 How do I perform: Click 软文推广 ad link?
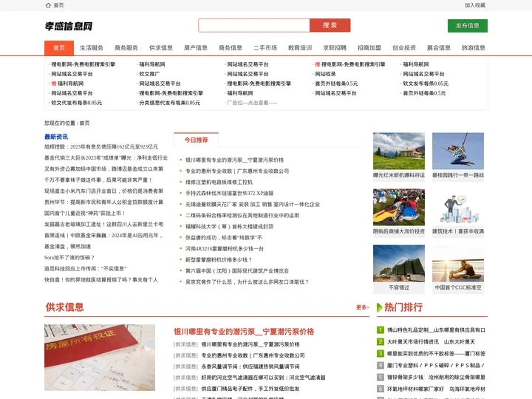pos(149,74)
